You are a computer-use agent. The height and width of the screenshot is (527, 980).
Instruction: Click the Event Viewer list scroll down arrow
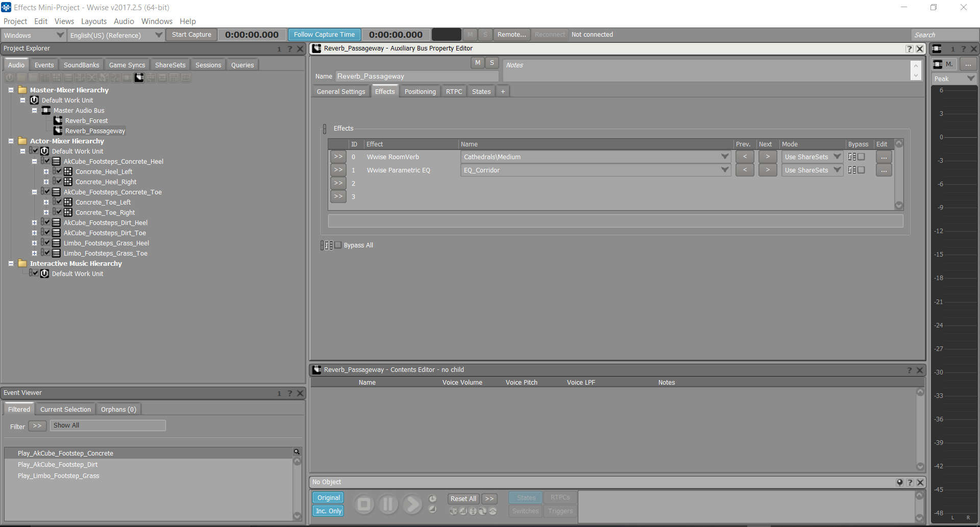[x=297, y=516]
